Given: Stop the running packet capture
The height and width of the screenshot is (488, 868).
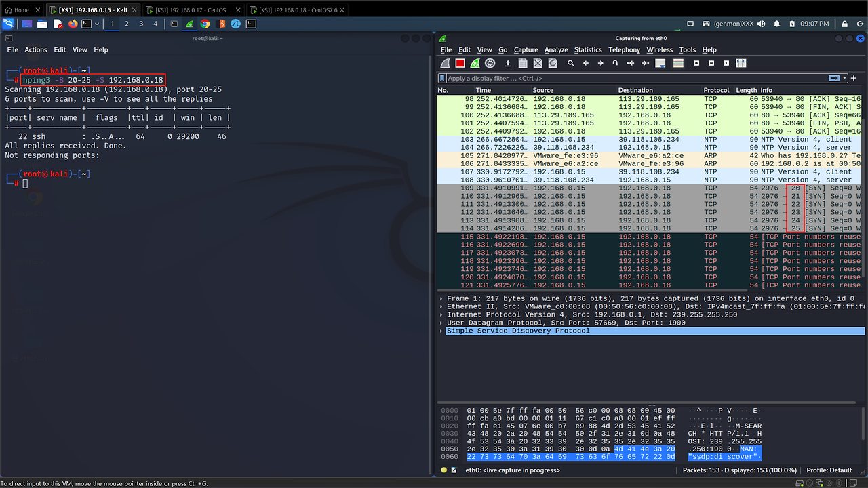Looking at the screenshot, I should (460, 63).
